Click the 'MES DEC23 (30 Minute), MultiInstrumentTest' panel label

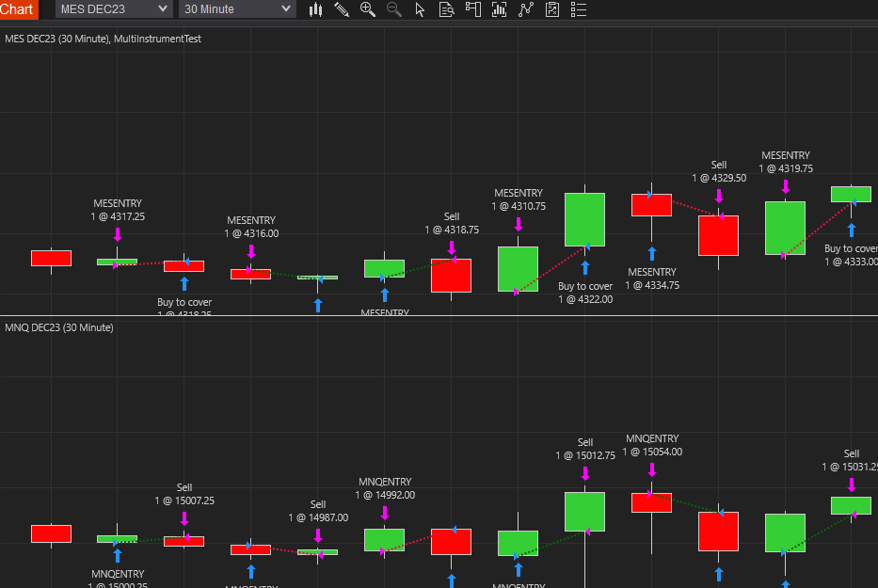[103, 39]
